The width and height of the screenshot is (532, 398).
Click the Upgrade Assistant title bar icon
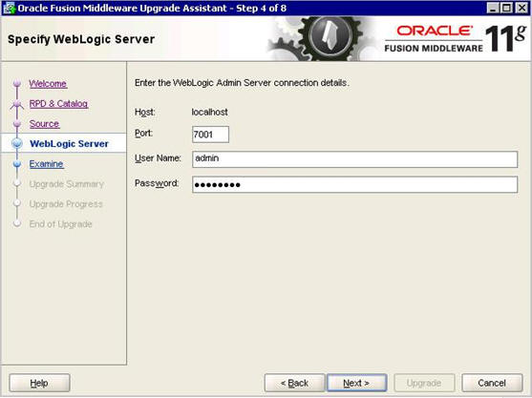pos(9,8)
